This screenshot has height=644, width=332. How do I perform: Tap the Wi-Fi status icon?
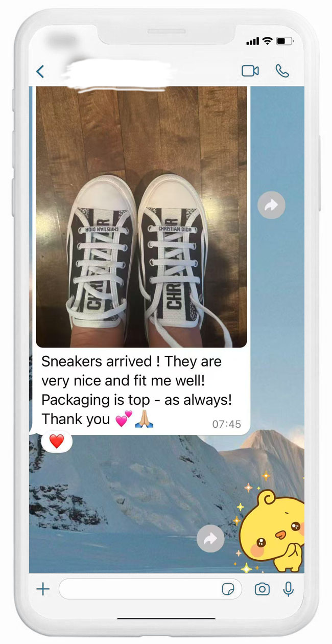coord(267,40)
